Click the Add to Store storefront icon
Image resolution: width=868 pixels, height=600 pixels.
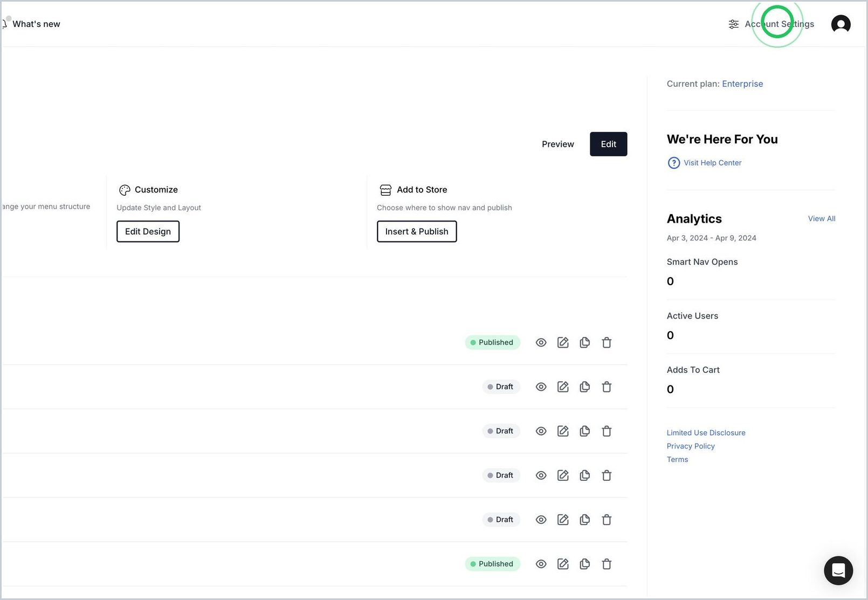click(x=385, y=190)
